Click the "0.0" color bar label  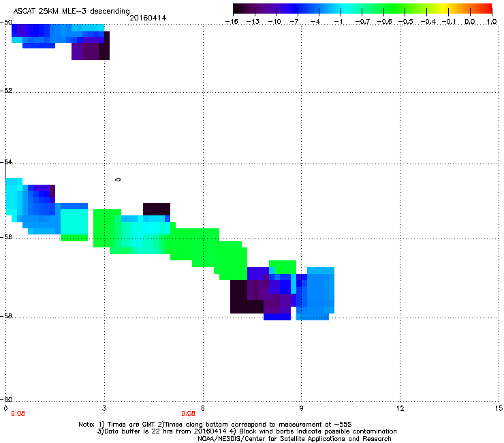click(470, 22)
